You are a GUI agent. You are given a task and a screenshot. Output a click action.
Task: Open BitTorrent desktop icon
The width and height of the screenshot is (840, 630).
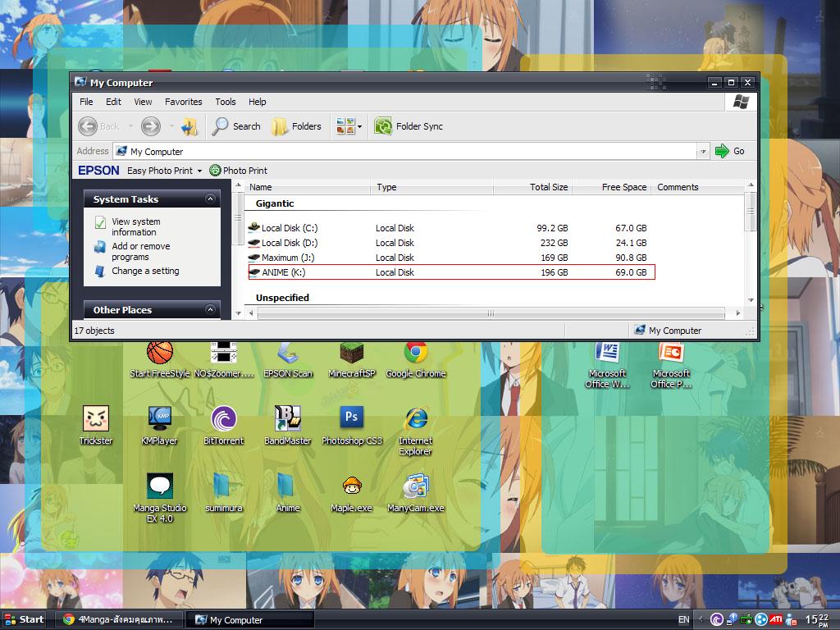click(224, 426)
